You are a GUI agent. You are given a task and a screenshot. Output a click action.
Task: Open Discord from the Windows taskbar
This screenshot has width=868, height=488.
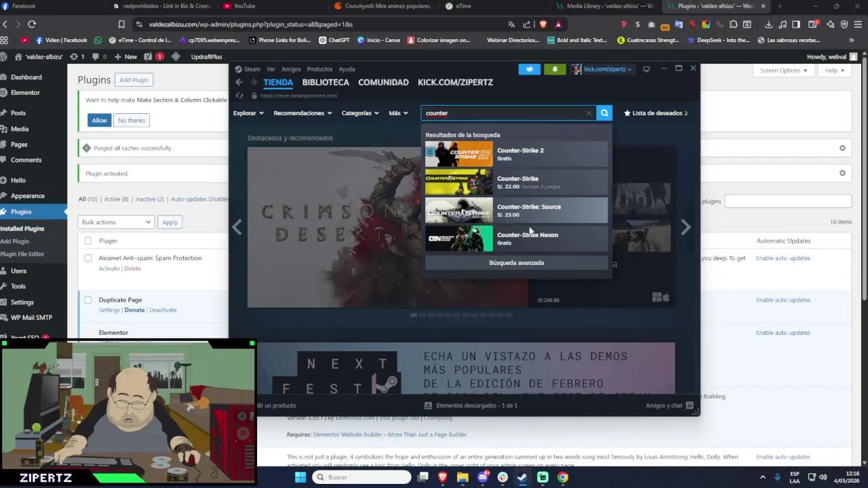click(x=483, y=477)
